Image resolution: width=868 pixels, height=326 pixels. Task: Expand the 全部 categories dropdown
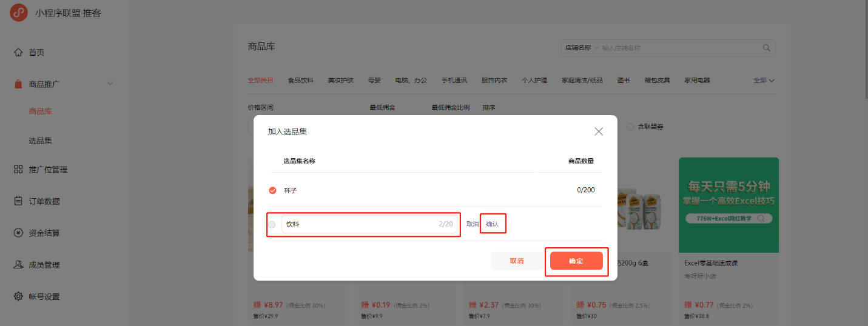coord(764,80)
